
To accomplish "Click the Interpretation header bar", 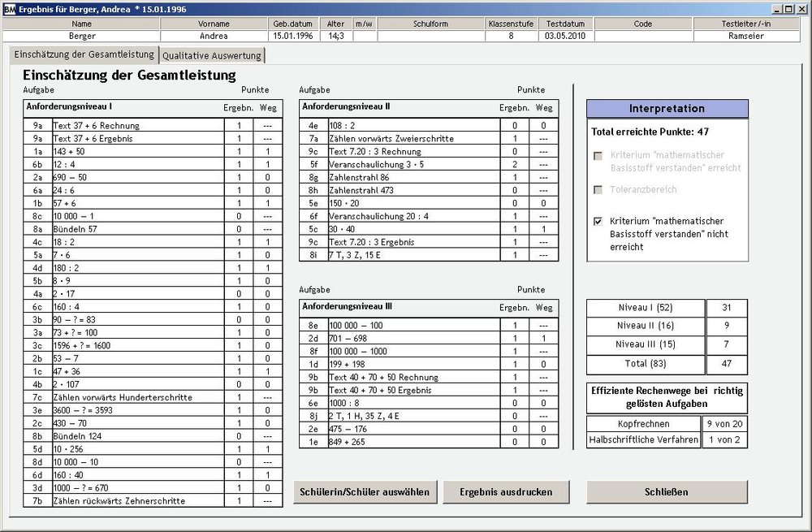I will (x=667, y=108).
